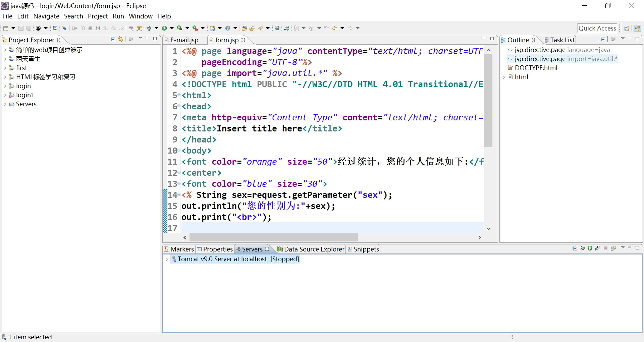Open the File menu
This screenshot has height=342, width=644.
coord(7,16)
